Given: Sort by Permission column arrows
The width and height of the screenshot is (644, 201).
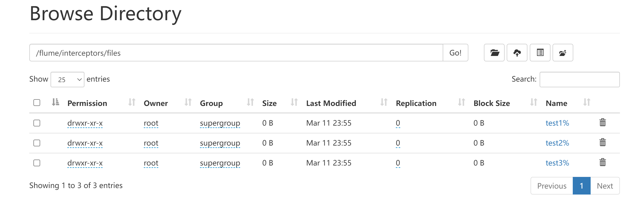Looking at the screenshot, I should click(132, 102).
